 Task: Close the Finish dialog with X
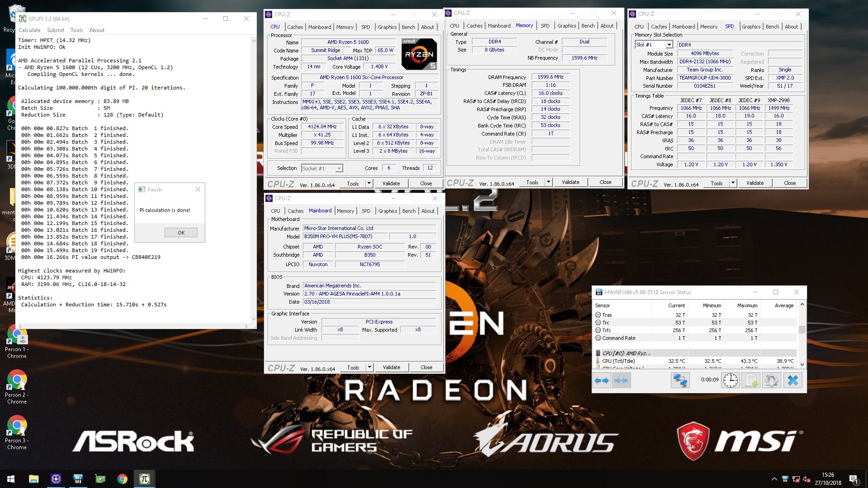tap(198, 189)
